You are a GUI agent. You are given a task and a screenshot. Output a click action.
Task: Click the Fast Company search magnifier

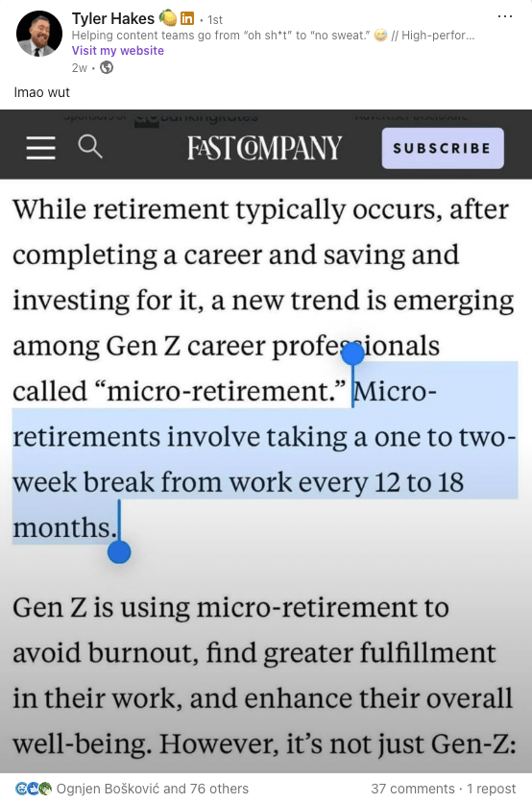pos(90,147)
